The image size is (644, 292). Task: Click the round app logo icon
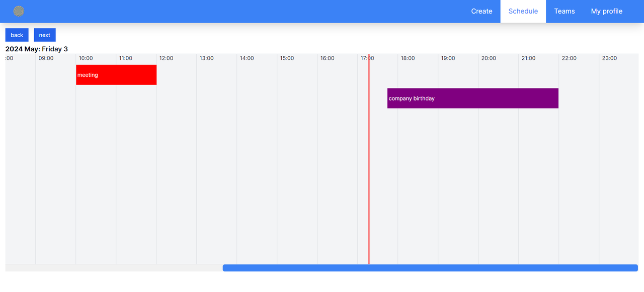coord(19,11)
